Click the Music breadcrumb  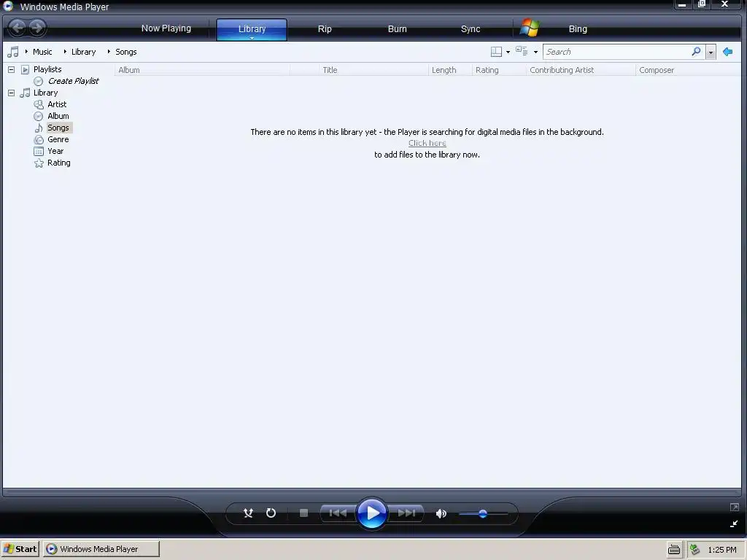(x=42, y=52)
